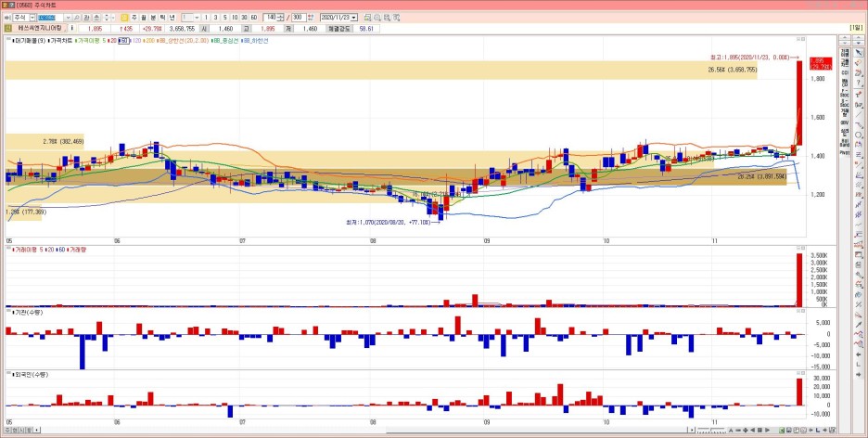The height and width of the screenshot is (438, 868).
Task: Click the [1일] period label at top right
Action: (855, 28)
